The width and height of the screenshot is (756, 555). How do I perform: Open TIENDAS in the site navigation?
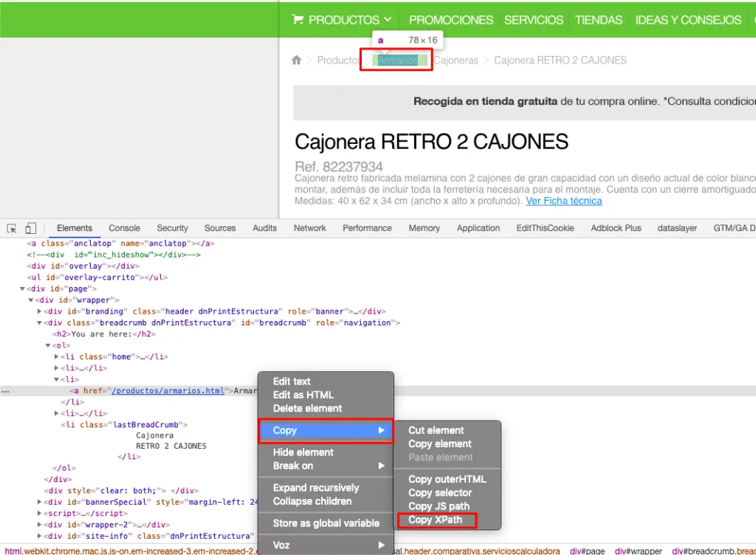(x=598, y=20)
